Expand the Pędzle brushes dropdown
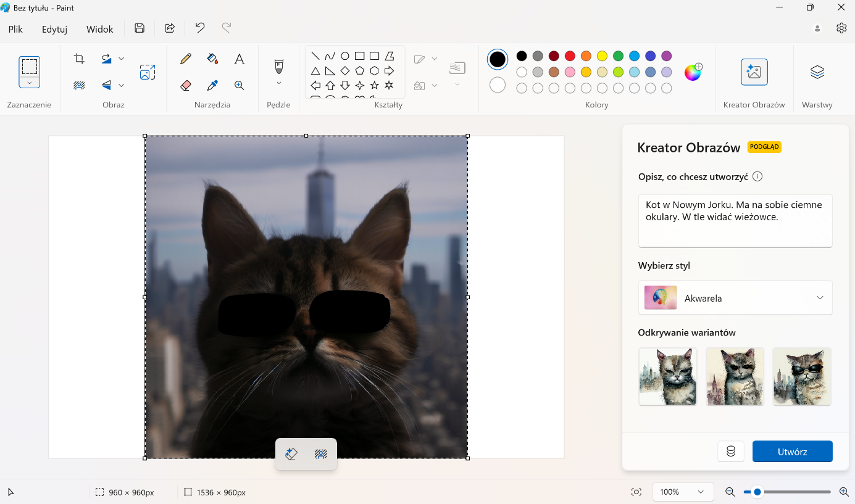The height and width of the screenshot is (504, 855). 278,83
